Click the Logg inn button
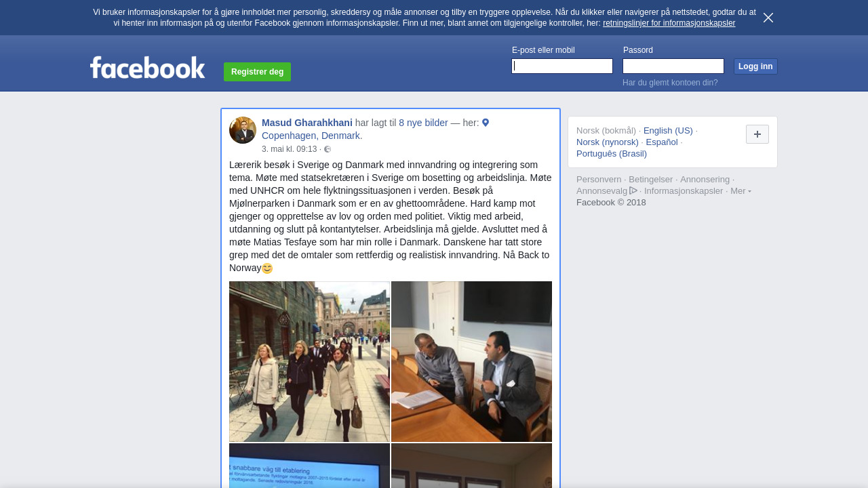 click(x=755, y=66)
